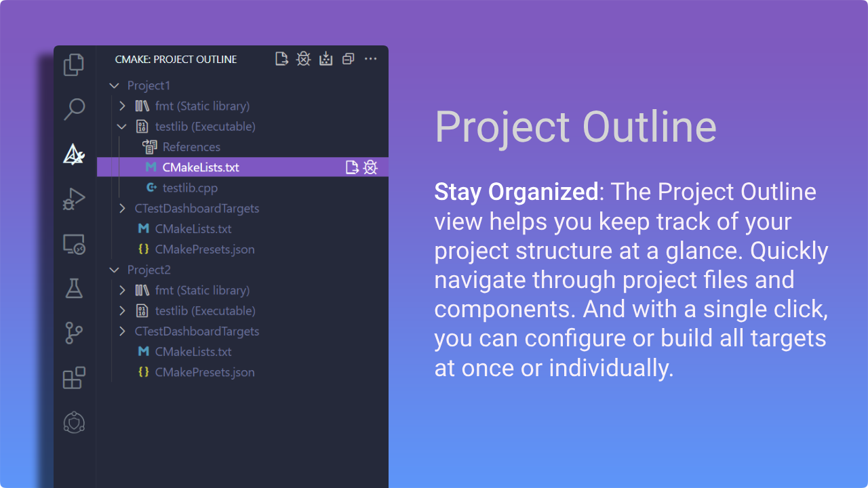Expand fmt (Static library) under Project1
This screenshot has height=488, width=868.
tap(122, 106)
